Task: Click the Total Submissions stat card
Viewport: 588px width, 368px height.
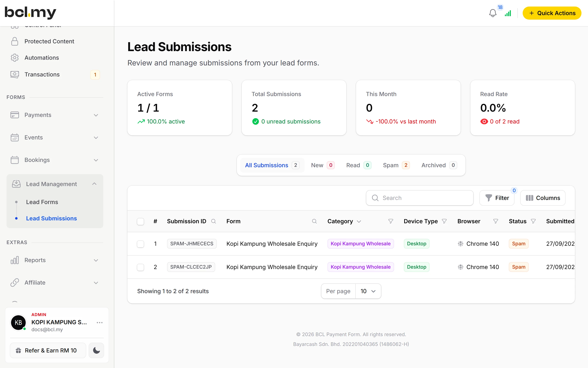Action: click(294, 108)
